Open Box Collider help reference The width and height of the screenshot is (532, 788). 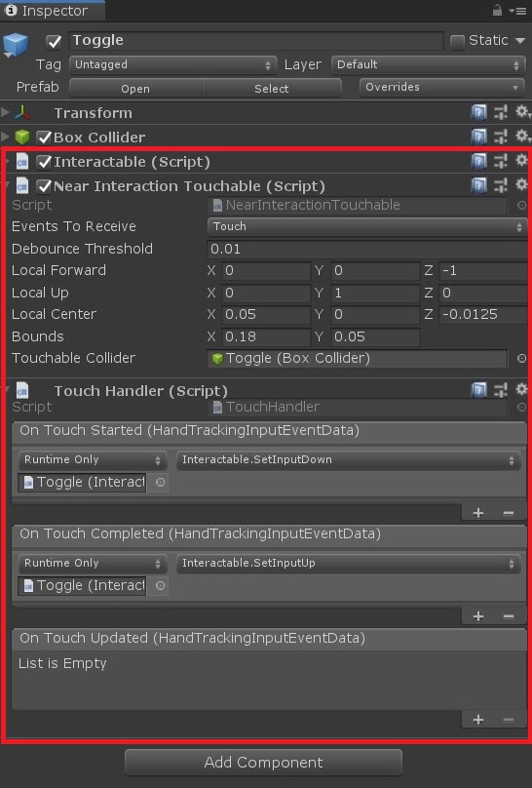[478, 137]
